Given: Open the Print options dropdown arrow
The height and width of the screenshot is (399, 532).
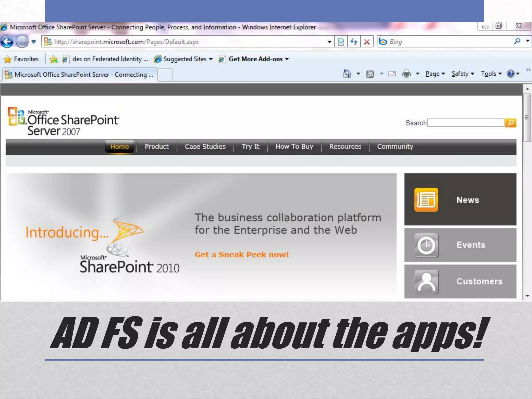Looking at the screenshot, I should [x=418, y=74].
